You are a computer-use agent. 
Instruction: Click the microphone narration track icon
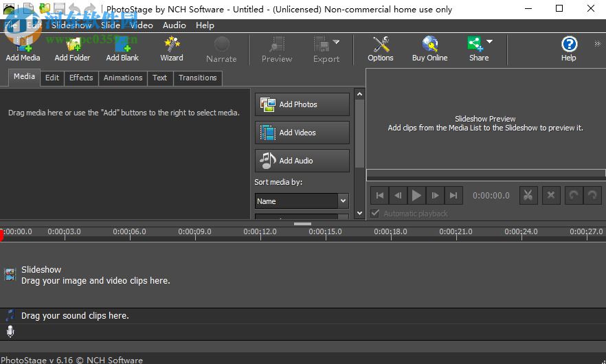click(10, 332)
